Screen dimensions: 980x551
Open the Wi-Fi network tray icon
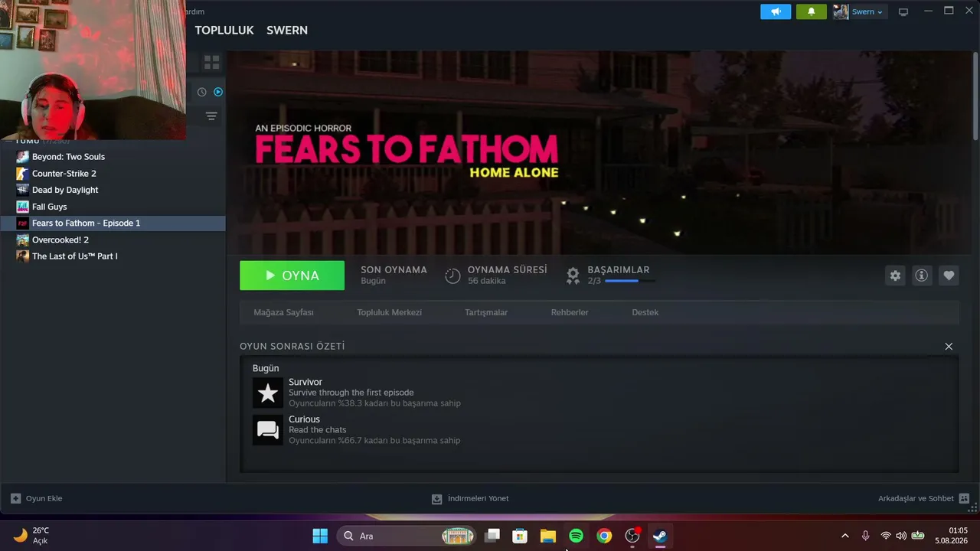click(886, 536)
